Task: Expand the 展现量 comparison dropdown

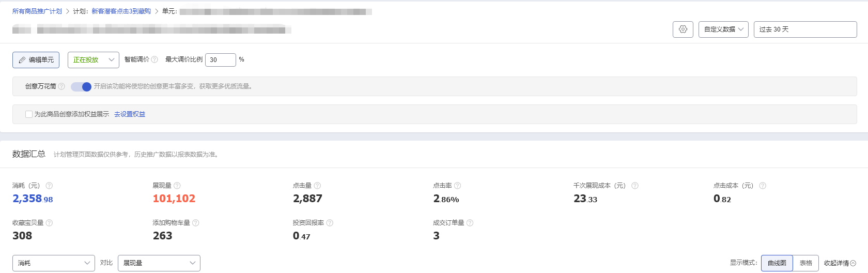Action: pos(159,263)
